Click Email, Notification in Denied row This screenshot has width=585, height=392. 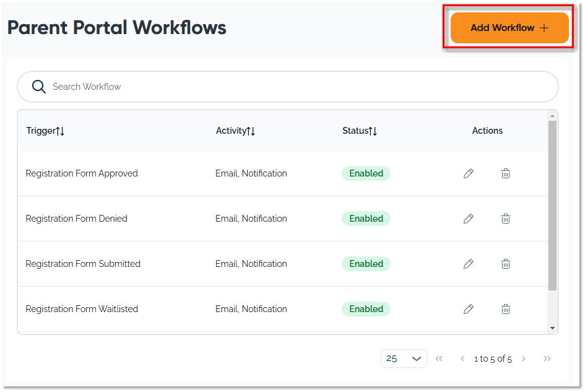pyautogui.click(x=251, y=219)
